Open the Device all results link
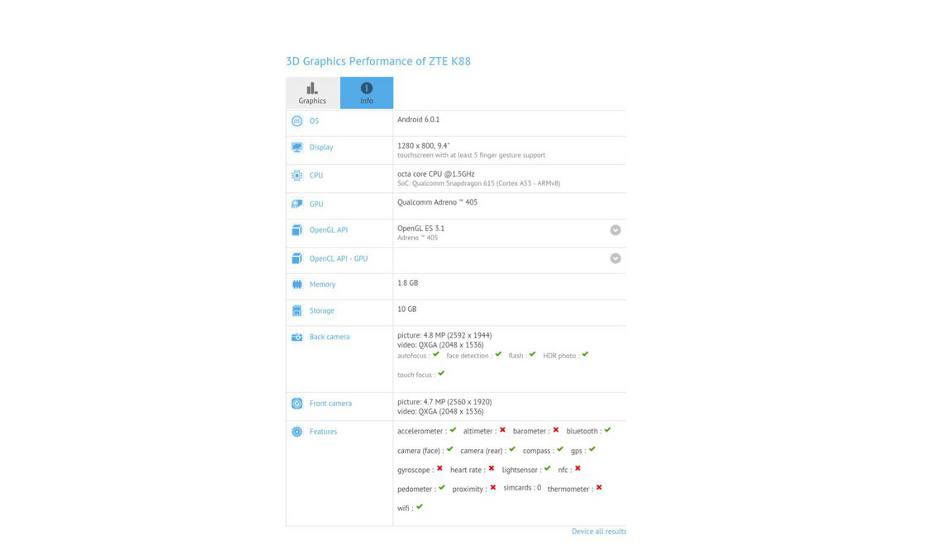 pyautogui.click(x=599, y=531)
